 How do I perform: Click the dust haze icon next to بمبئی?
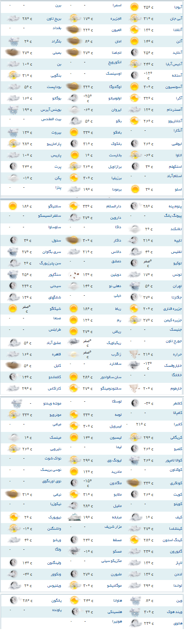13,53
